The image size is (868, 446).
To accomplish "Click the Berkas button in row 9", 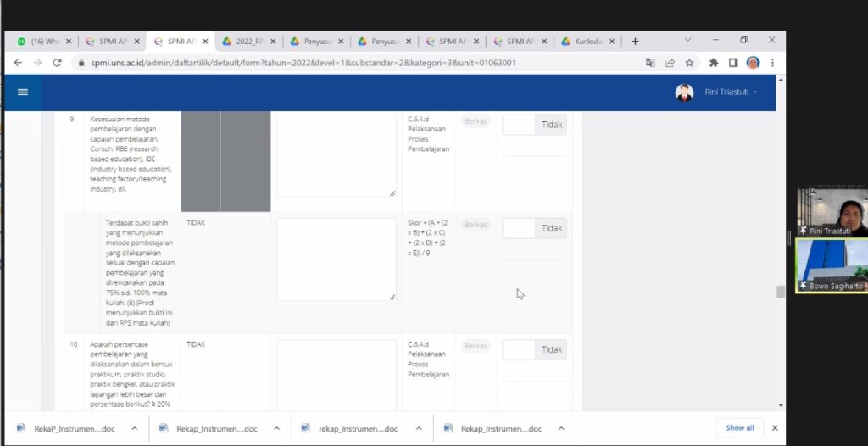I will 476,121.
